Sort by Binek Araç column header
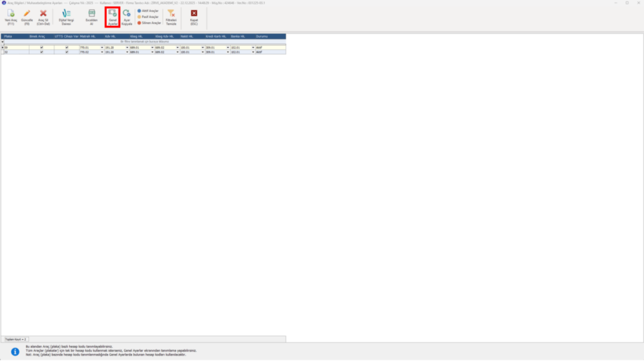This screenshot has height=362, width=644. point(42,36)
